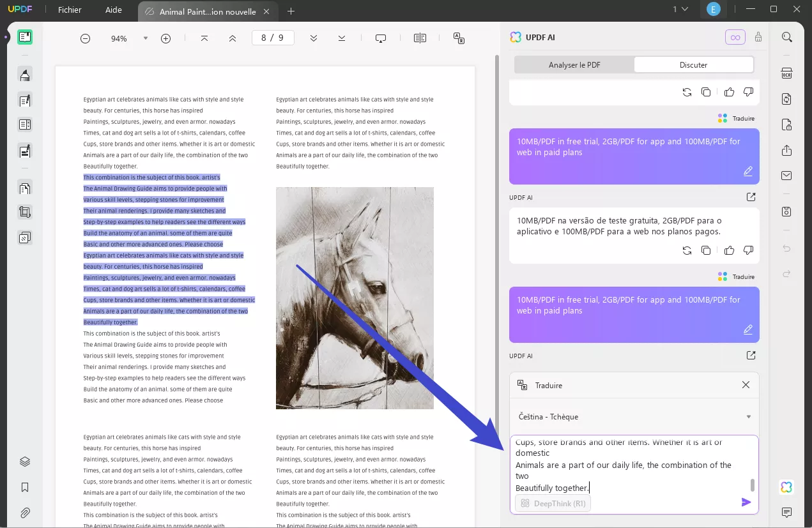Send the translation request with the arrow
This screenshot has width=812, height=528.
(x=746, y=502)
